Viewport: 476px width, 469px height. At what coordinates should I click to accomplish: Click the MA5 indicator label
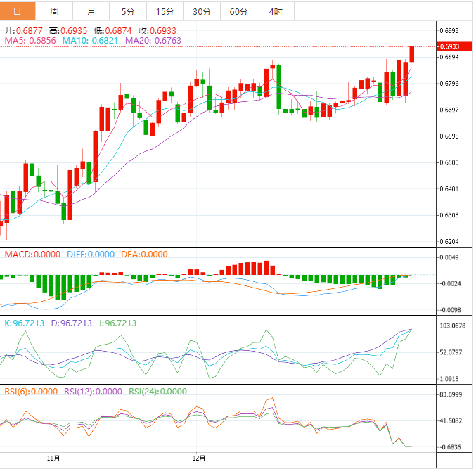tap(30, 41)
